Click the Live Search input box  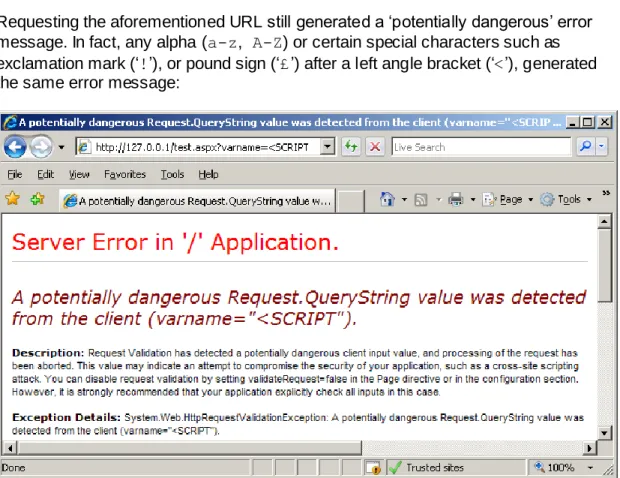pos(481,147)
